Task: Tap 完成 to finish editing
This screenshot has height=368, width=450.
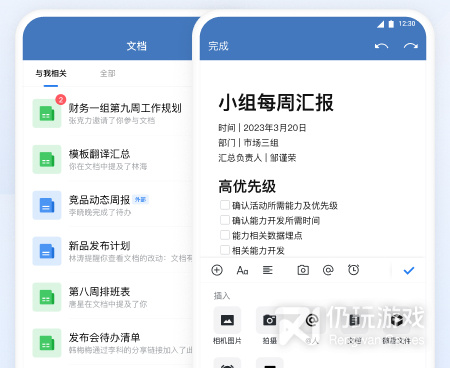Action: [x=218, y=46]
